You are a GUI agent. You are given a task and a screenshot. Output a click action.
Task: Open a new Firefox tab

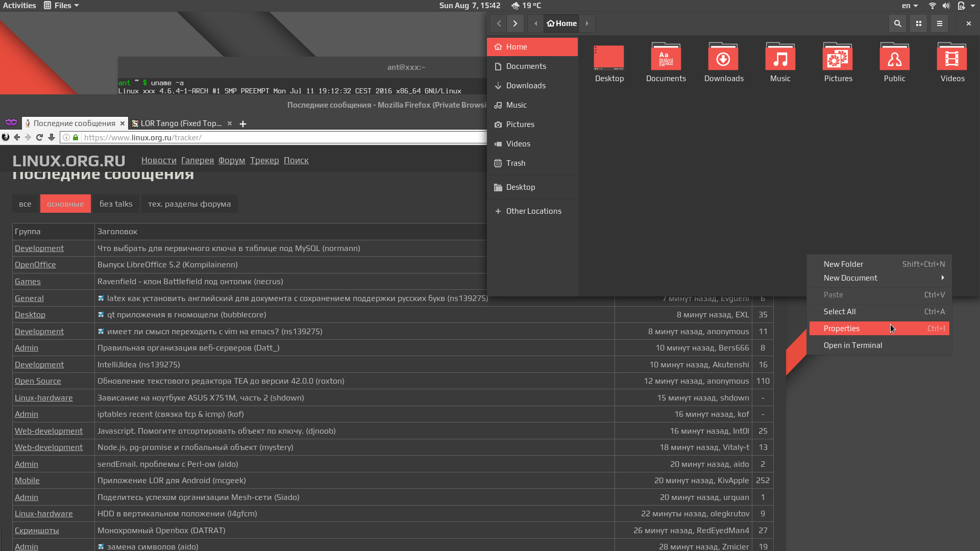tap(243, 123)
